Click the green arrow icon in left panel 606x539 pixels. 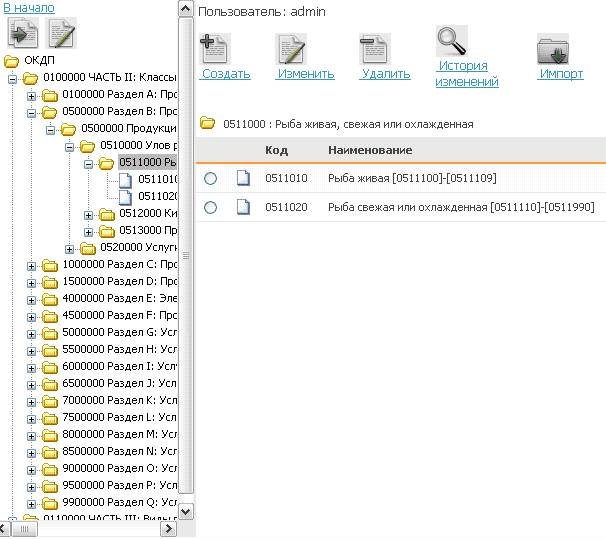click(x=23, y=34)
